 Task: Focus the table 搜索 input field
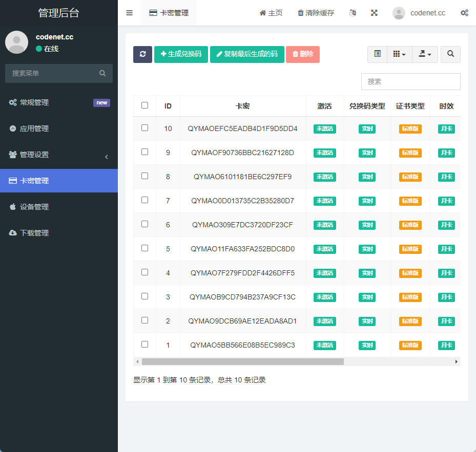(x=411, y=81)
